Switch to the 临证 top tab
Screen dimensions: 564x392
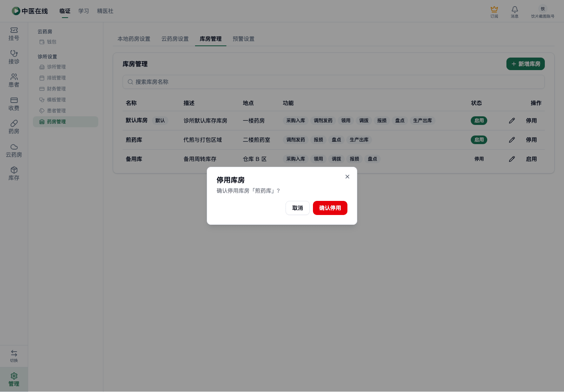tap(65, 11)
